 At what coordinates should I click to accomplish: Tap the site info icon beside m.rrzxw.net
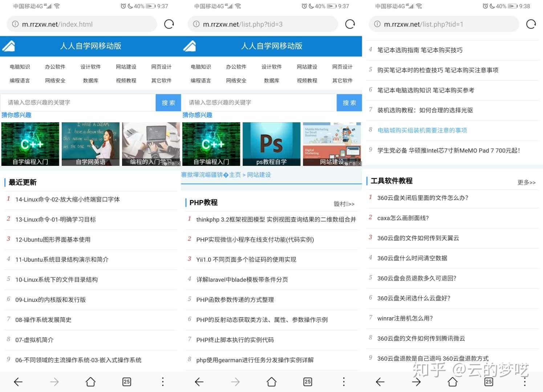(15, 24)
